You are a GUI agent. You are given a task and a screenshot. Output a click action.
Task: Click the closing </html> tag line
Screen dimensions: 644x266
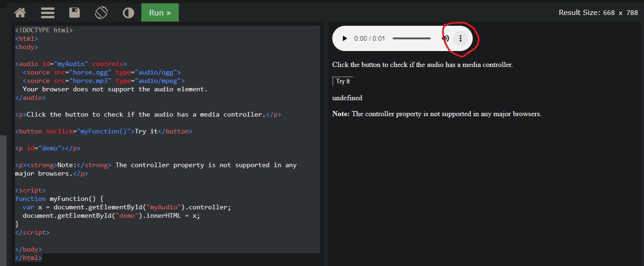[29, 258]
